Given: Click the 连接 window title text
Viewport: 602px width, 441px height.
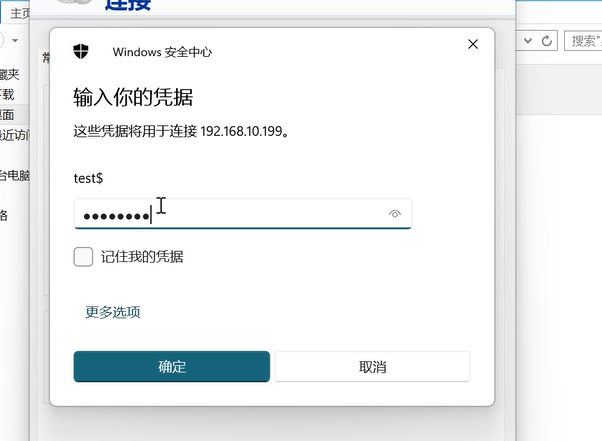Looking at the screenshot, I should [128, 6].
